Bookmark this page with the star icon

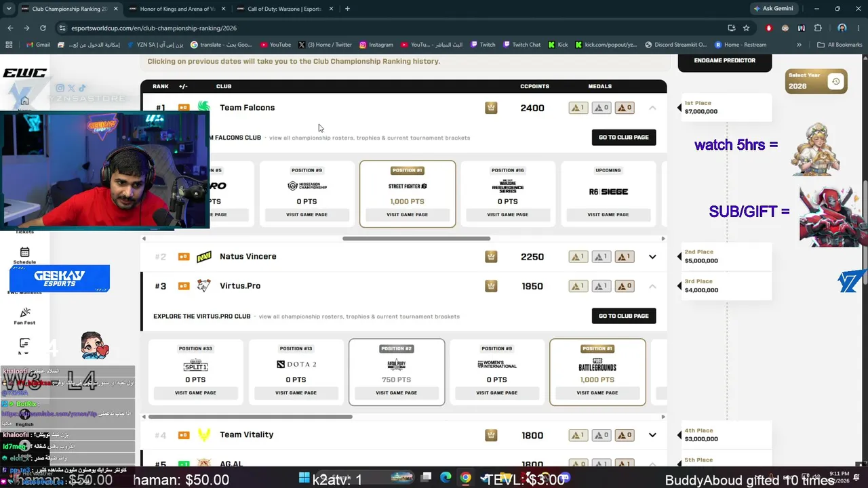pyautogui.click(x=746, y=28)
